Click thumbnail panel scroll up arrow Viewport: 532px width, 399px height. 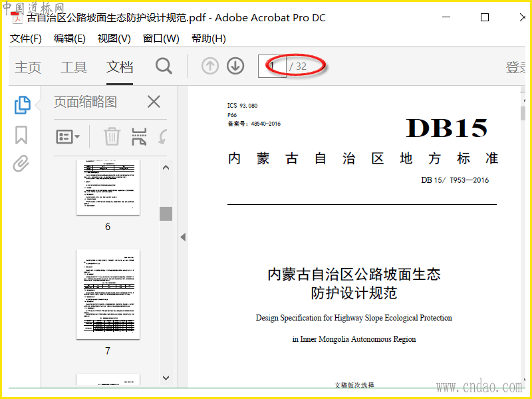tap(166, 168)
